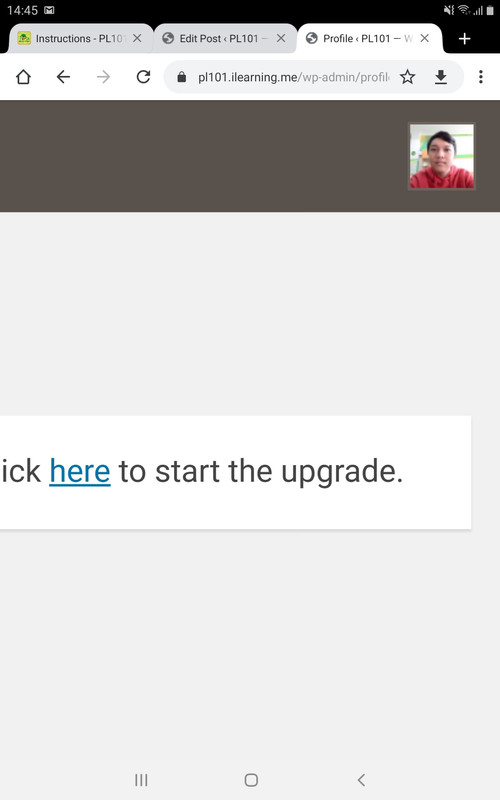Tap the download icon in toolbar
Screen dimensions: 500x800
pyautogui.click(x=441, y=77)
